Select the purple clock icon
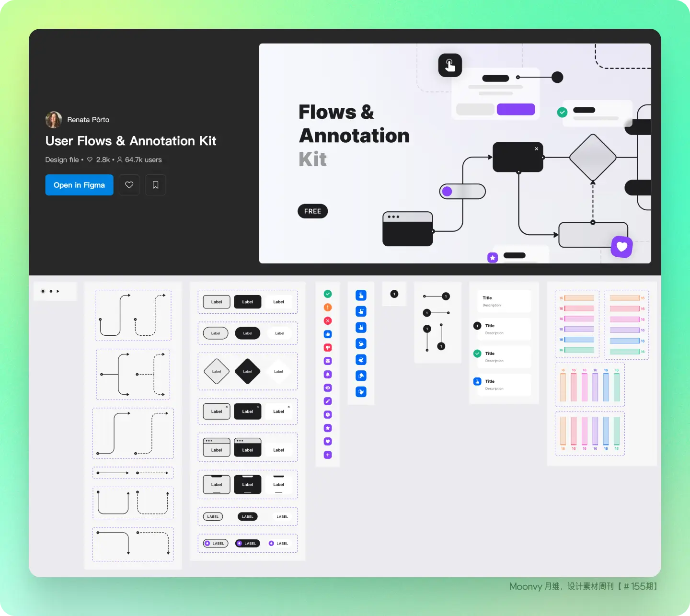The image size is (690, 616). point(328,415)
